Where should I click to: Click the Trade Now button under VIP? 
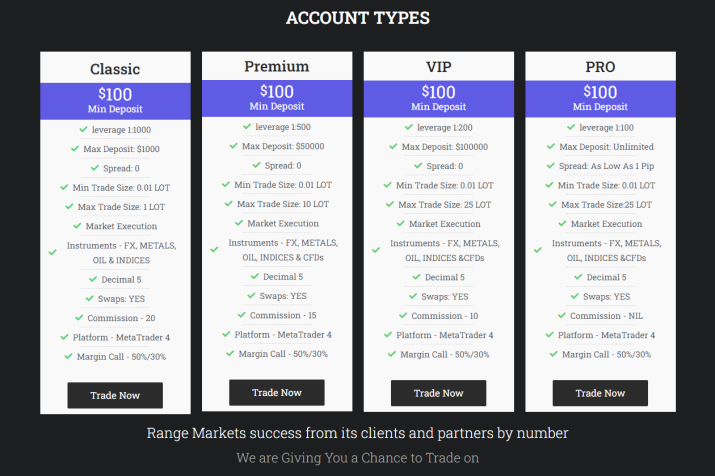click(x=438, y=393)
